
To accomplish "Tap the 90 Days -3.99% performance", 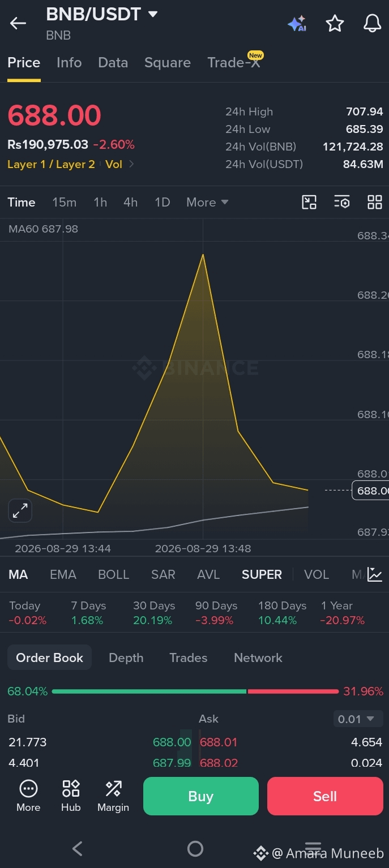I will tap(216, 613).
